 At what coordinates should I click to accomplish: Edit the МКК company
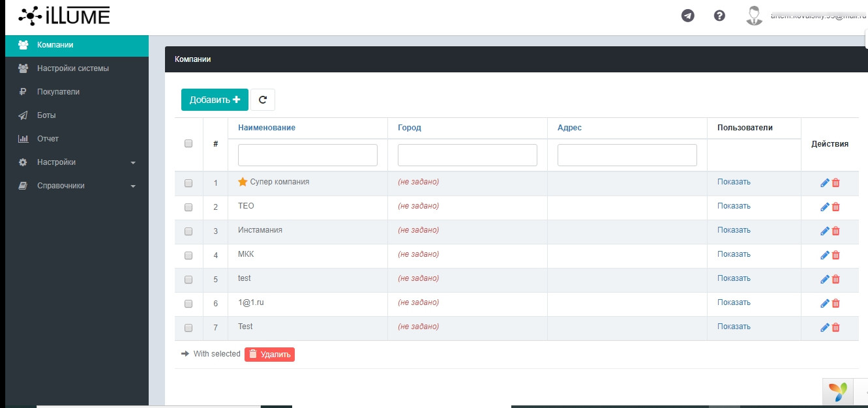click(824, 255)
